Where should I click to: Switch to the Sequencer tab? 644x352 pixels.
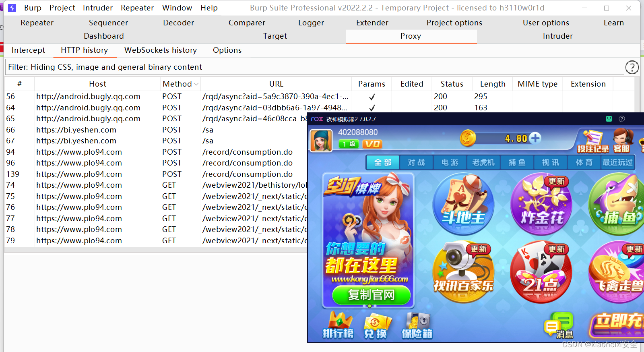[x=108, y=23]
